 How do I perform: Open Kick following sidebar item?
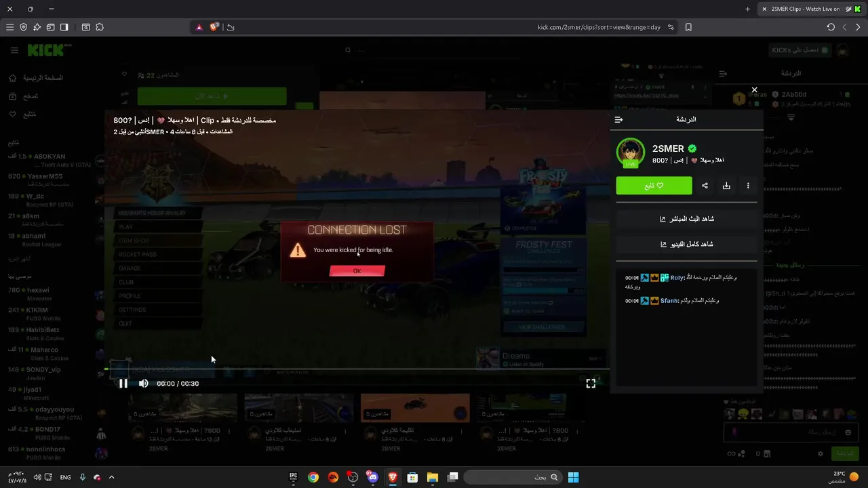pos(22,115)
